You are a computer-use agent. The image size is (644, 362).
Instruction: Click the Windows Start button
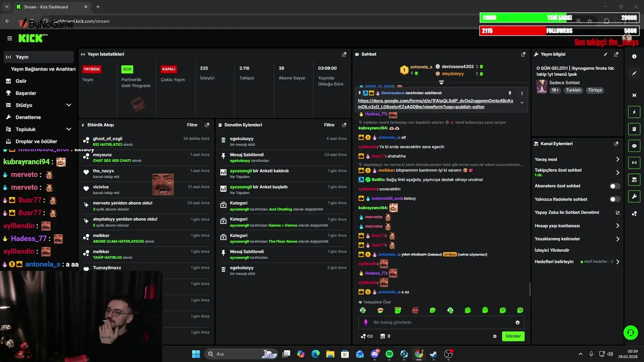196,354
